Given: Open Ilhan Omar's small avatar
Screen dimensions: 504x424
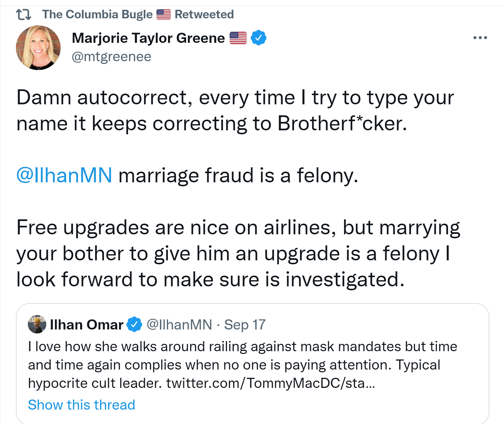Looking at the screenshot, I should point(37,324).
